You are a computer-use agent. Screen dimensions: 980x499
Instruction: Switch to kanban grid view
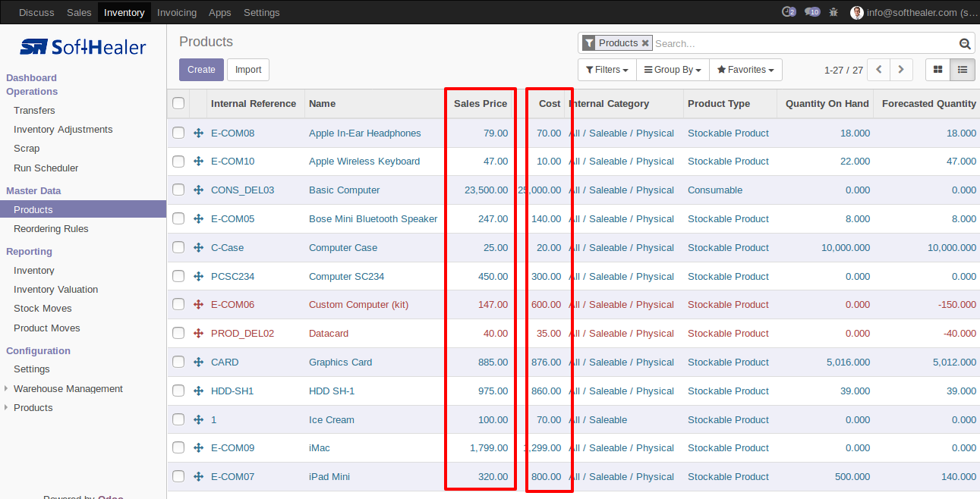(937, 70)
